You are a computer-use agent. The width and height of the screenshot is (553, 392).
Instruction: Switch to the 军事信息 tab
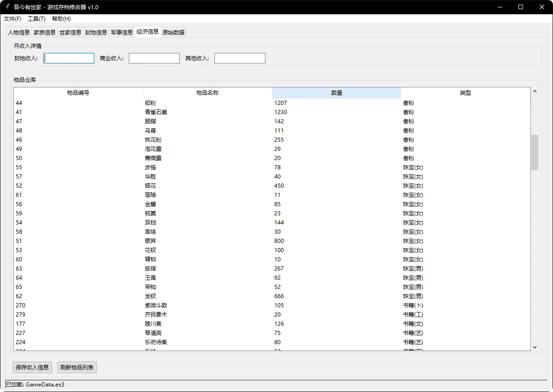[x=122, y=32]
